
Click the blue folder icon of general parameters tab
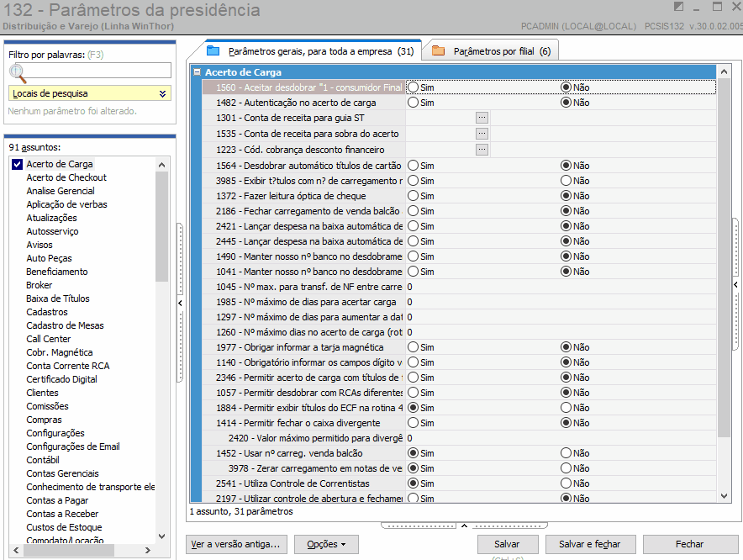(x=213, y=50)
